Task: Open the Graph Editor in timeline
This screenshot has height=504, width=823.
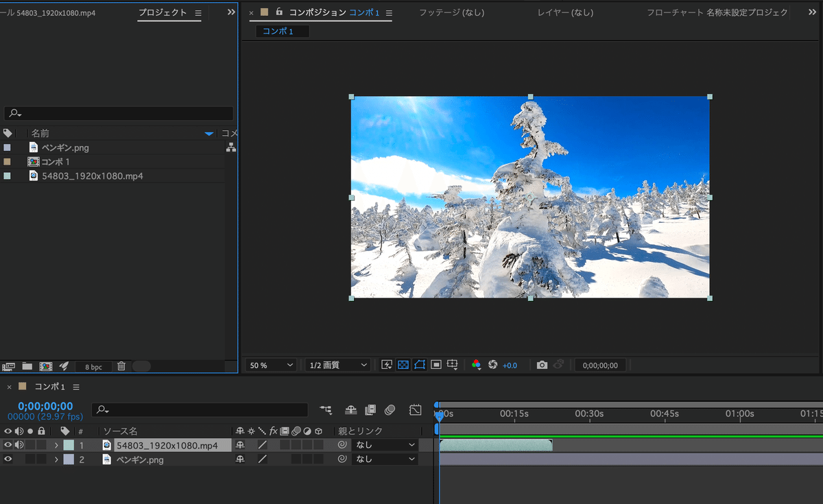Action: 415,410
